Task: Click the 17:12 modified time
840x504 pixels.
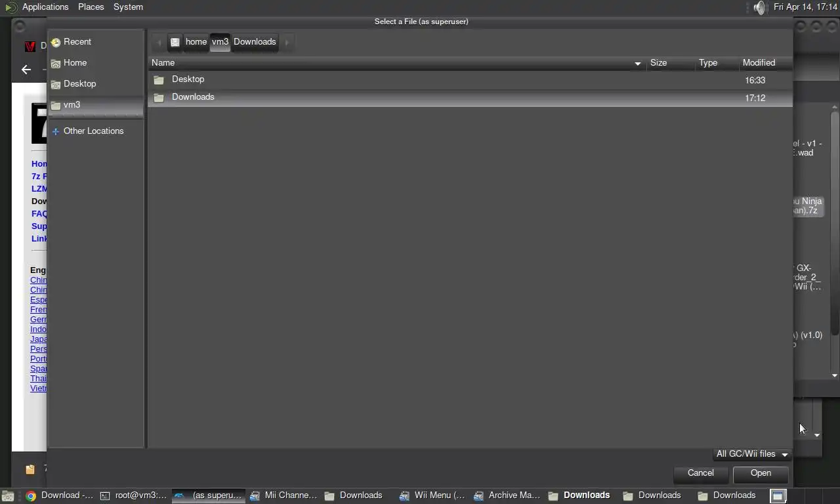Action: [755, 98]
